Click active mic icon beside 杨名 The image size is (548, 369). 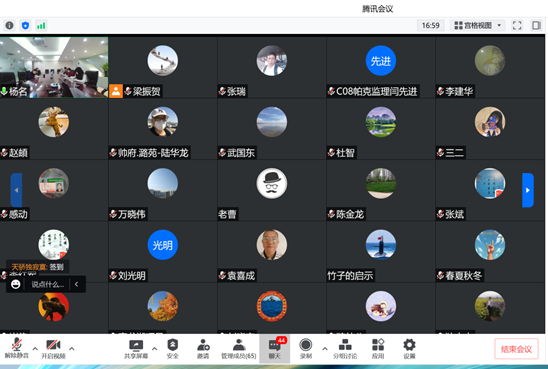tap(4, 92)
